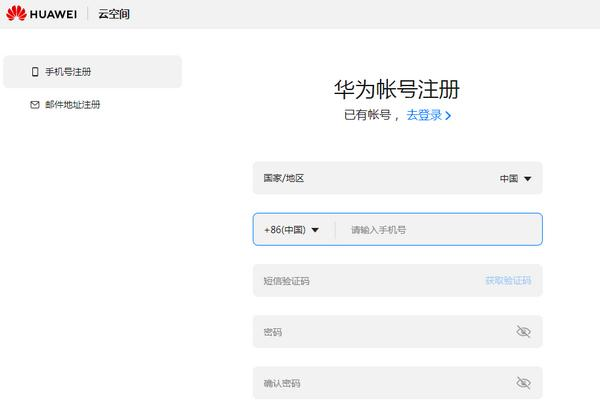The image size is (600, 413).
Task: Focus the 密码 input field
Action: 380,332
